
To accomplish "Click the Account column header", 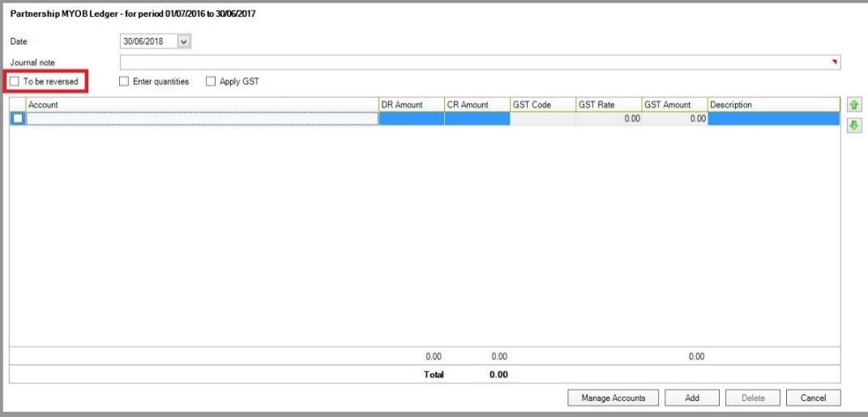I will pyautogui.click(x=203, y=104).
